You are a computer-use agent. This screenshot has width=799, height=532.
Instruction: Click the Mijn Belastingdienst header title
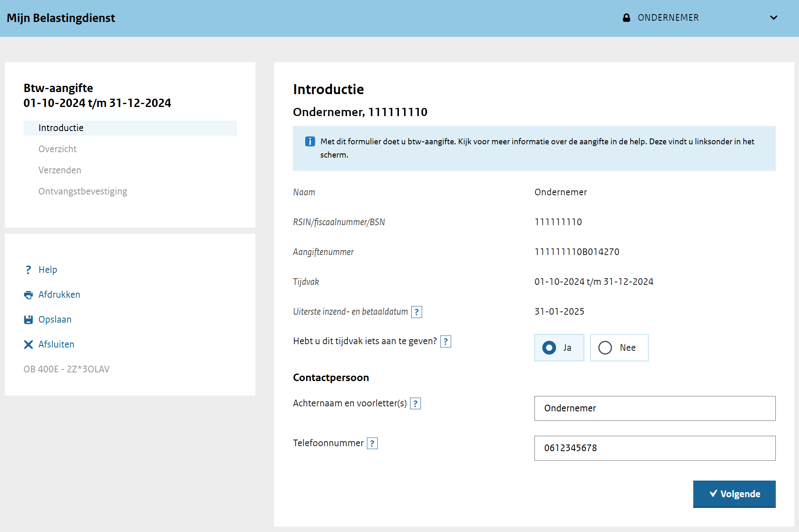tap(61, 18)
